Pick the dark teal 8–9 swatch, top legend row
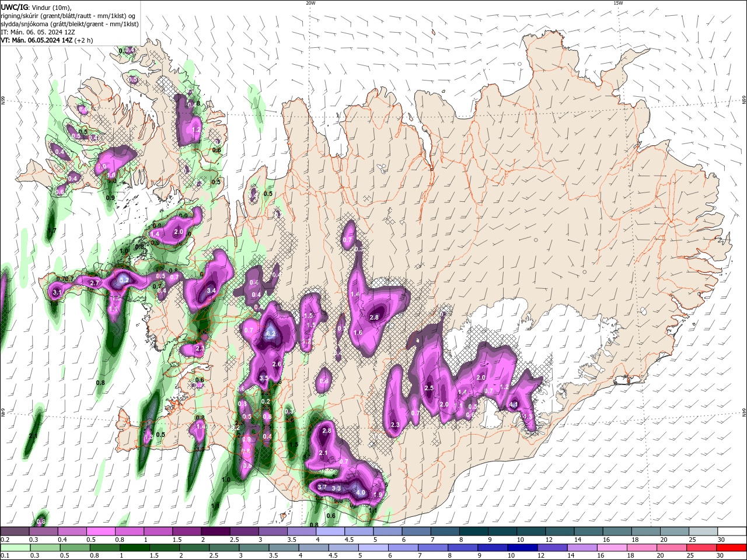The width and height of the screenshot is (747, 560). (473, 531)
